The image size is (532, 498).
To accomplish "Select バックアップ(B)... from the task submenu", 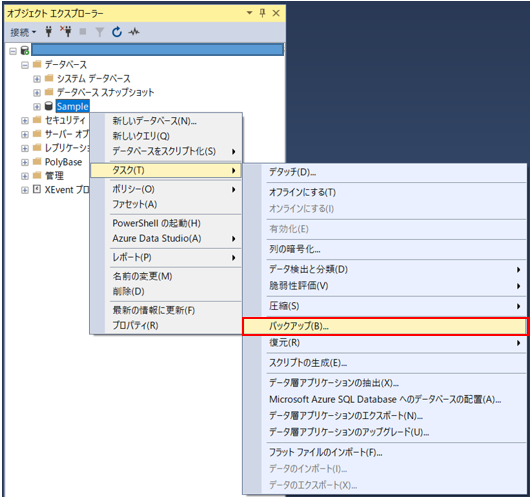I will [x=385, y=326].
